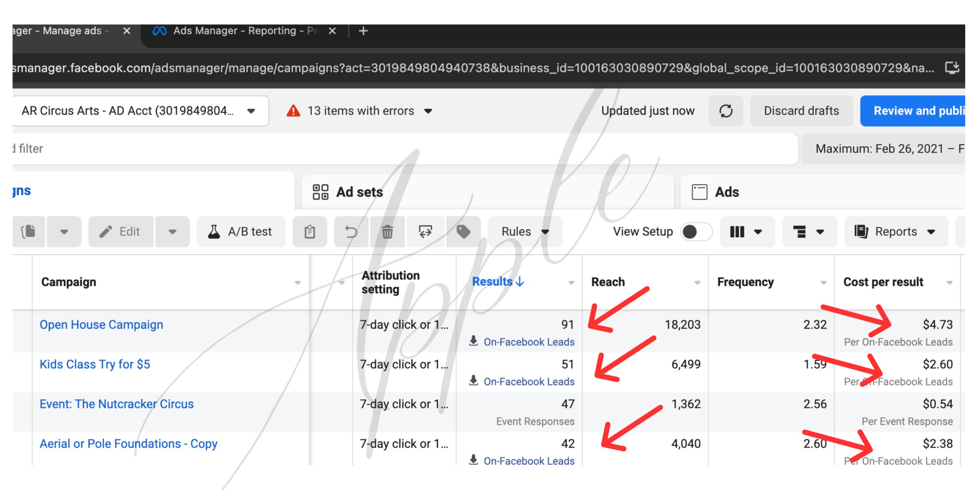
Task: Download On-Facebook Leads for Aerial or Pole row
Action: (522, 461)
